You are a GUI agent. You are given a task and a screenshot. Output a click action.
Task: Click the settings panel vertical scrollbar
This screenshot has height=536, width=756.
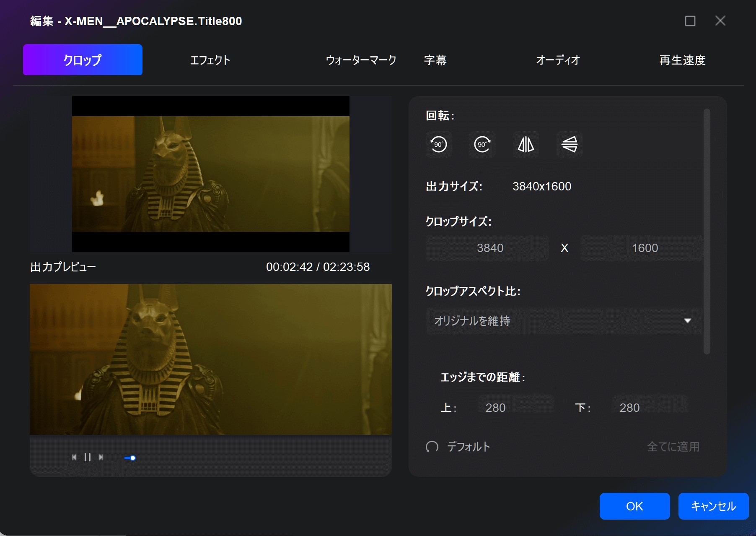click(x=707, y=232)
